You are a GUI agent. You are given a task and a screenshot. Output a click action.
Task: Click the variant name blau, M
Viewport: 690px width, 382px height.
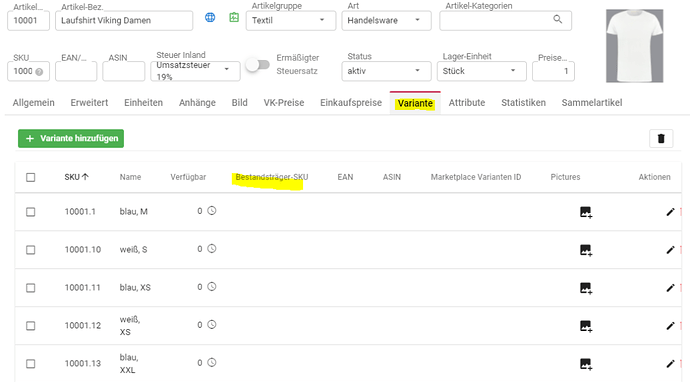(x=133, y=212)
